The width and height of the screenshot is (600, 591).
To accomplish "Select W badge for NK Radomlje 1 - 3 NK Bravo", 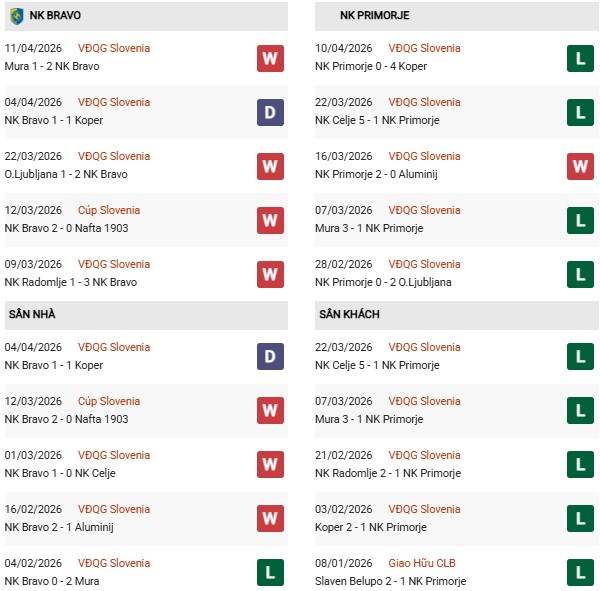I will coord(270,274).
